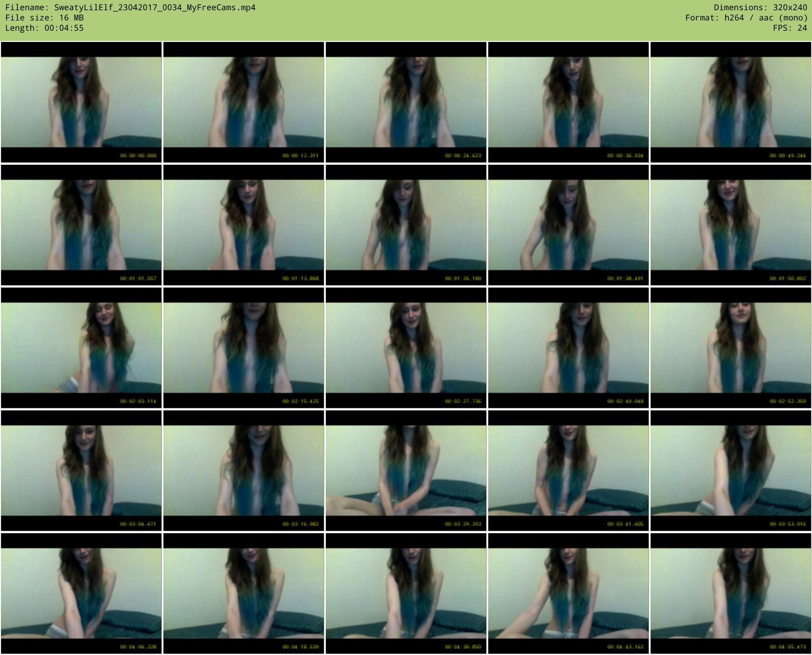
Task: Open the frame timestamped 00:01:50.802
Action: 731,225
